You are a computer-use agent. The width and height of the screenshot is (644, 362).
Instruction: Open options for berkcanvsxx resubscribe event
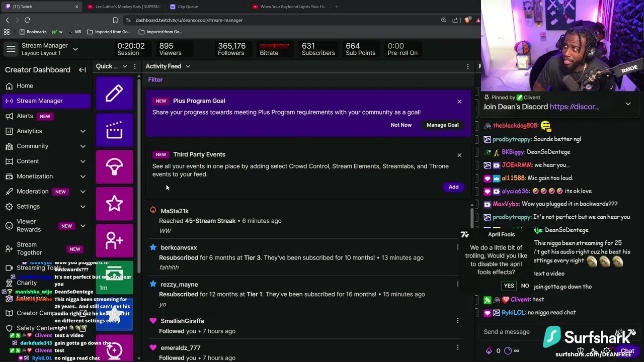point(457,247)
